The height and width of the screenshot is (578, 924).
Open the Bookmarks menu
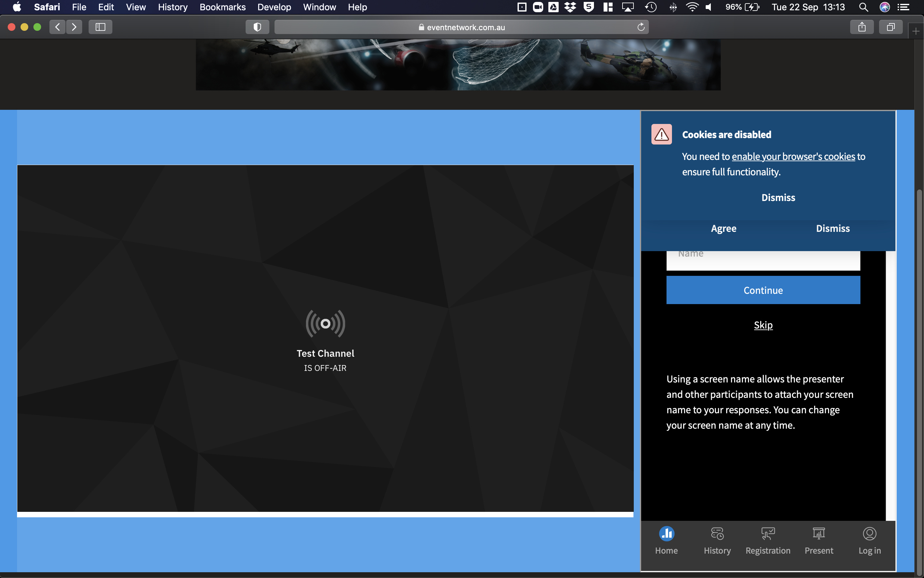[222, 7]
